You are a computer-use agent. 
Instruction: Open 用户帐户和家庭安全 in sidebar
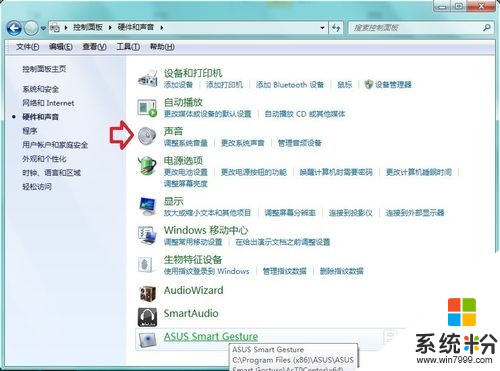[x=55, y=145]
